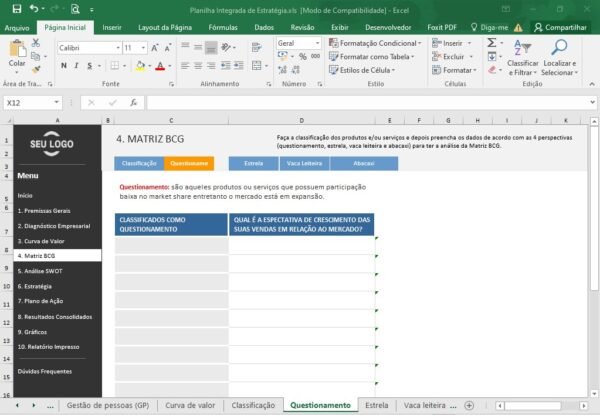Click the Fill down icon
The image size is (600, 415).
(492, 57)
